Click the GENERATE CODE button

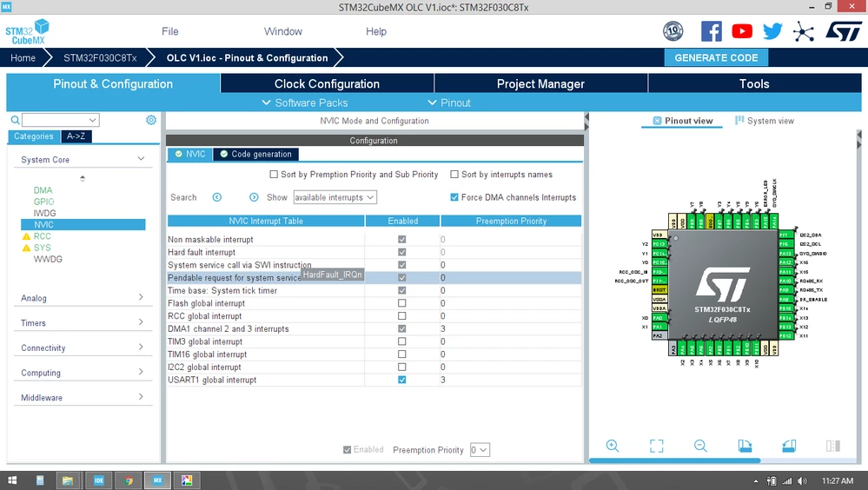point(716,57)
